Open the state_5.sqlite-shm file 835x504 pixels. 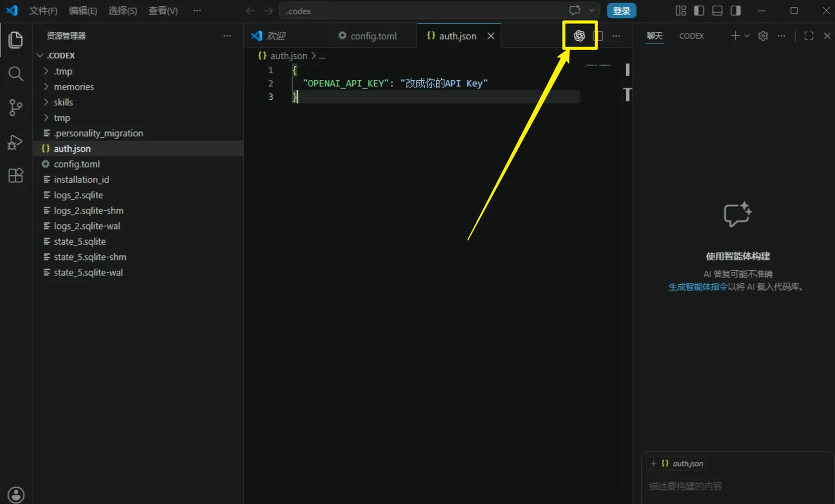[x=138, y=257]
